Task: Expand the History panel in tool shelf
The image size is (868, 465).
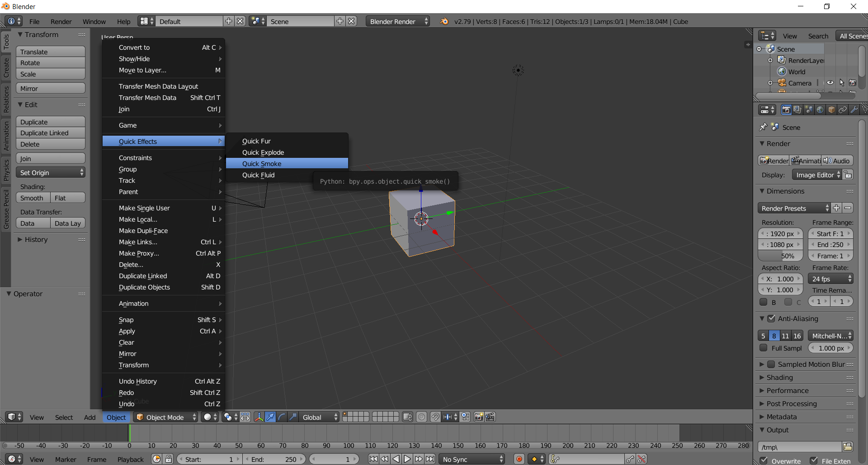Action: point(20,239)
